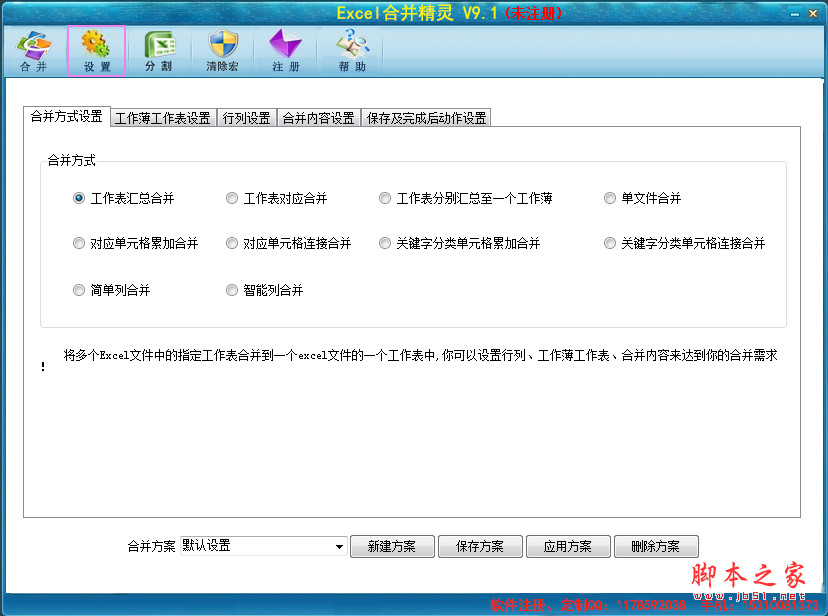
Task: Open the 分割 (Split) Excel icon
Action: pyautogui.click(x=159, y=51)
